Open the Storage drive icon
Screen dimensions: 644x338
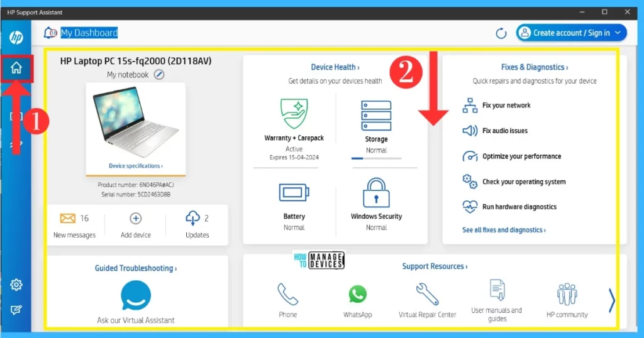(376, 116)
